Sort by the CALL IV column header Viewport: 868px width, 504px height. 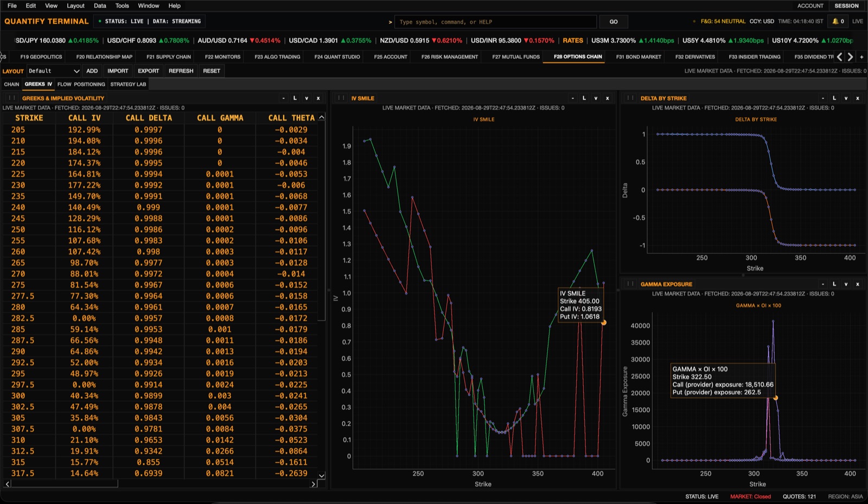coord(84,118)
